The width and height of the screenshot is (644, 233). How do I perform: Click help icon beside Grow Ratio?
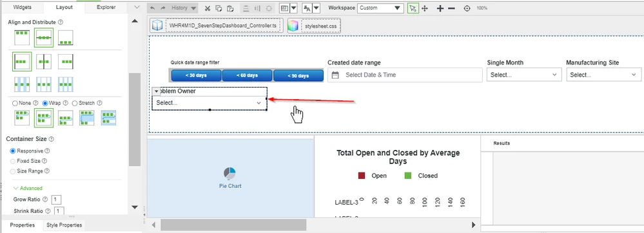pos(45,200)
